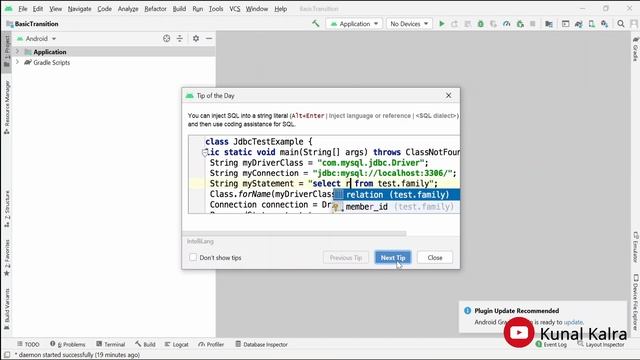This screenshot has width=640, height=360.
Task: Click the Close button in tip dialog
Action: pos(435,258)
